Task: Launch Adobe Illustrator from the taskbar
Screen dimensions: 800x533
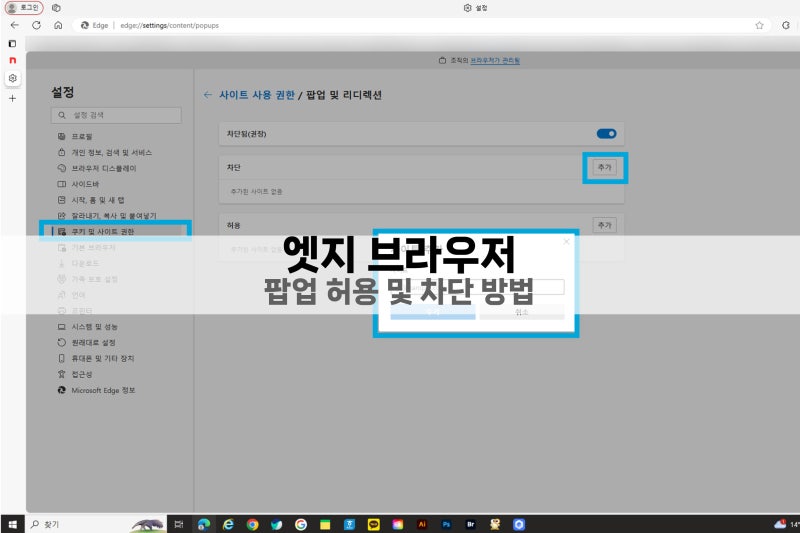Action: 422,524
